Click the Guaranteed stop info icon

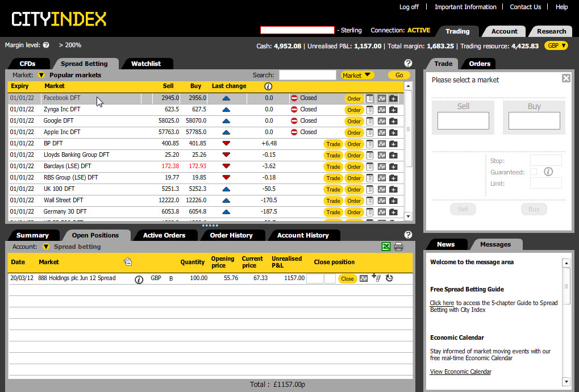coord(548,172)
